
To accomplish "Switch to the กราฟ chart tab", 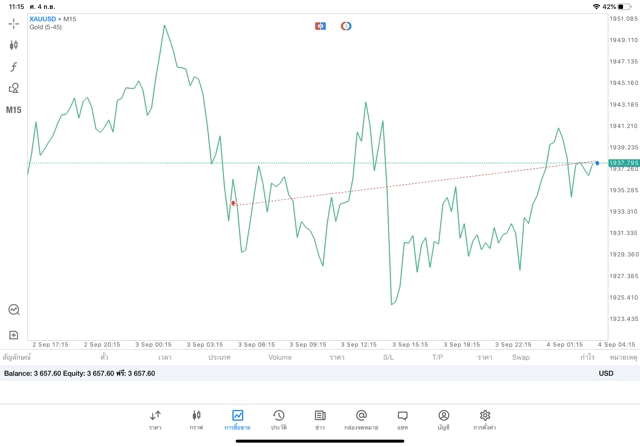I will pos(196,419).
